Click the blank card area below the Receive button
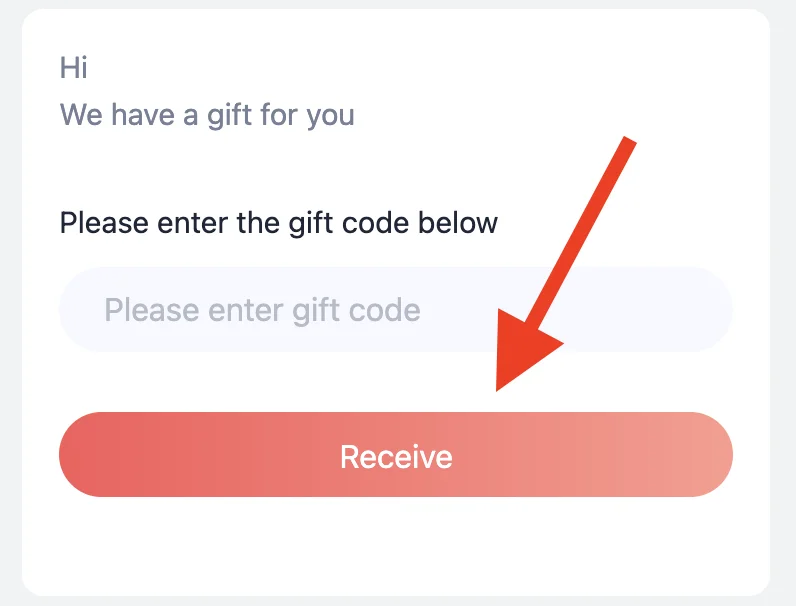This screenshot has width=796, height=606. point(396,545)
